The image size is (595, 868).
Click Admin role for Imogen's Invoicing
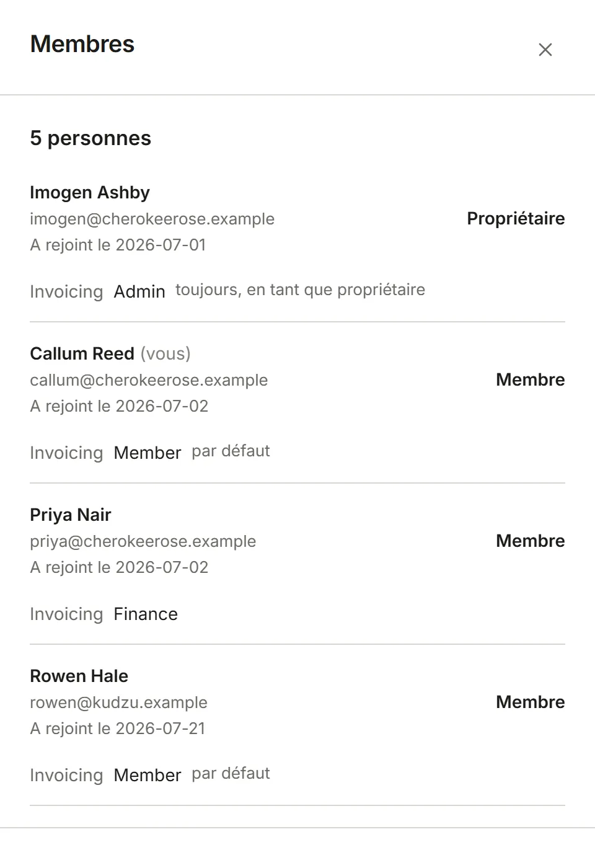point(139,291)
